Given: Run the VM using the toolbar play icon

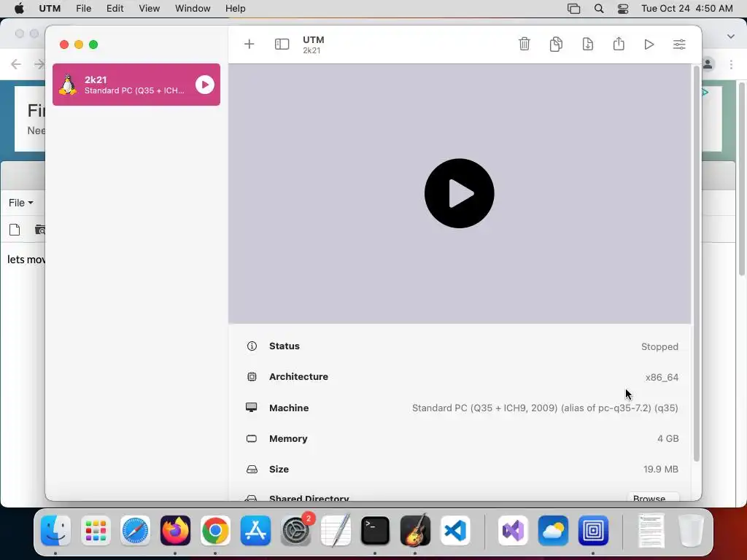Looking at the screenshot, I should (649, 44).
